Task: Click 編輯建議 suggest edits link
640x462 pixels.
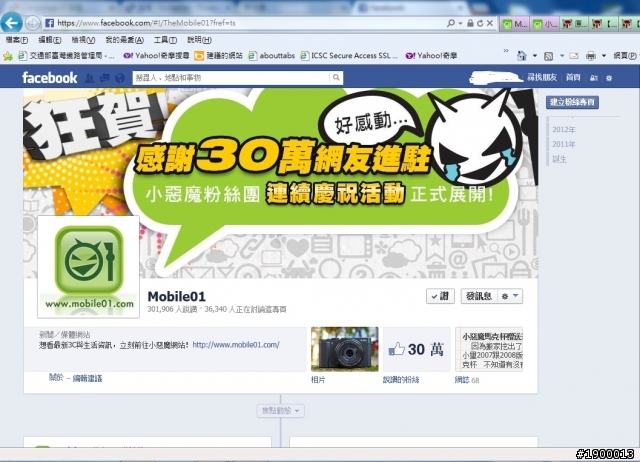Action: point(87,378)
